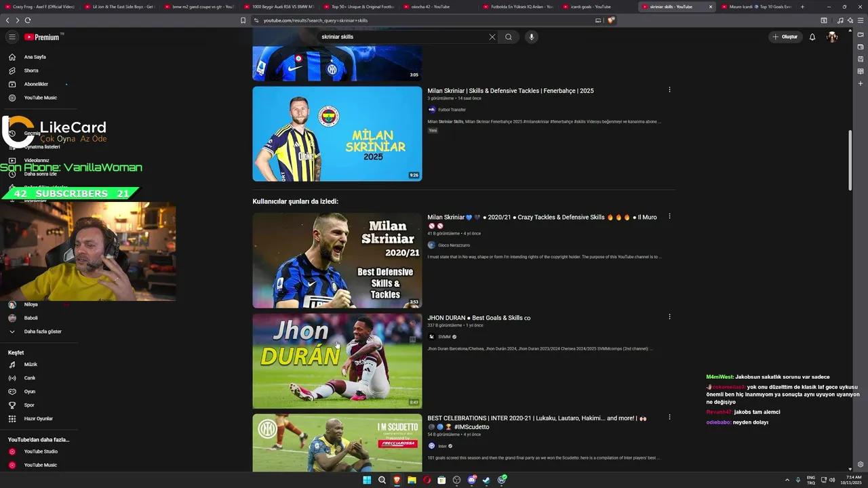868x488 pixels.
Task: Play the Milan Skriniar 2025 Fenerbahçe thumbnail
Action: coord(337,134)
